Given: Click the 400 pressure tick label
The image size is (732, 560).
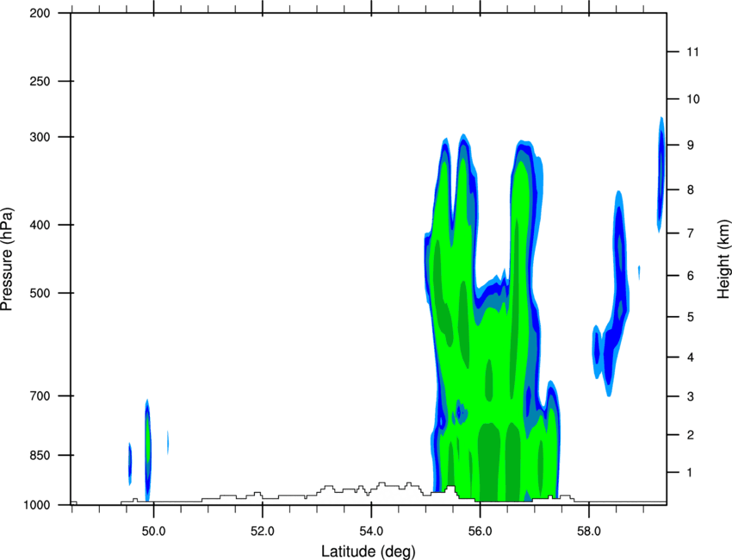Looking at the screenshot, I should click(40, 225).
